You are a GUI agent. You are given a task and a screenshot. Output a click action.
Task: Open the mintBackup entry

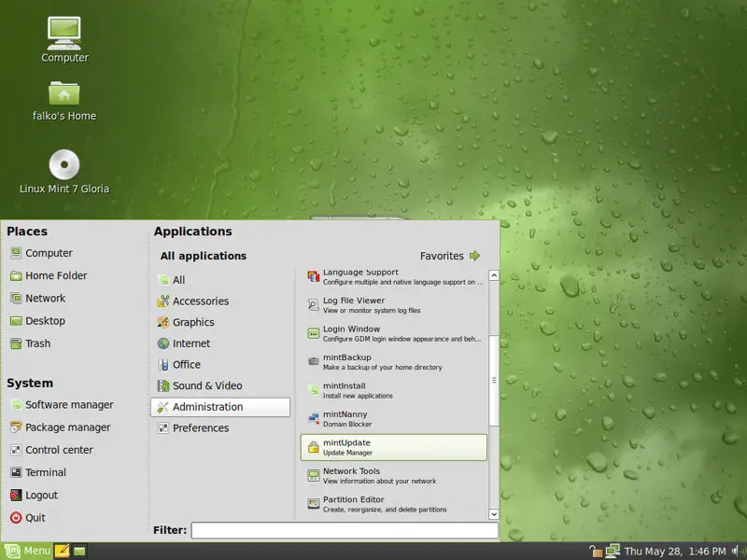[x=394, y=362]
